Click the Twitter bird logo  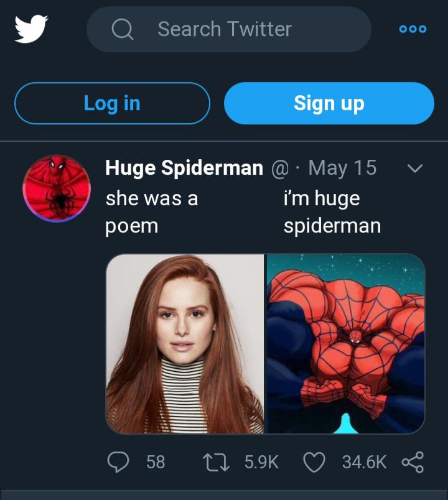(x=31, y=29)
